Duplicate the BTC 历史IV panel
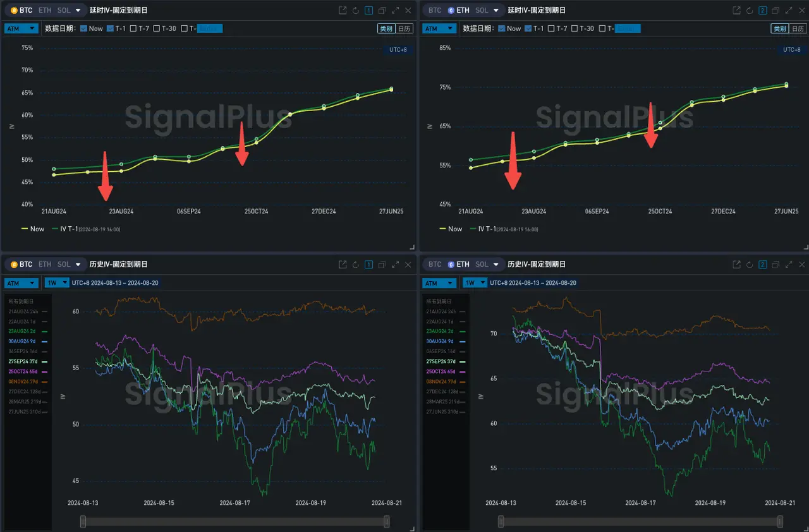Viewport: 809px width, 532px height. (381, 264)
